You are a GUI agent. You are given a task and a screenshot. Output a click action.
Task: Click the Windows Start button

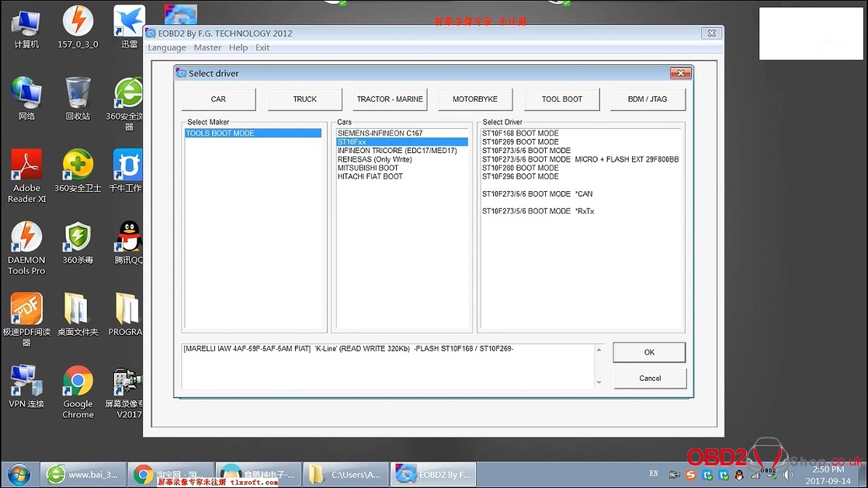(17, 474)
